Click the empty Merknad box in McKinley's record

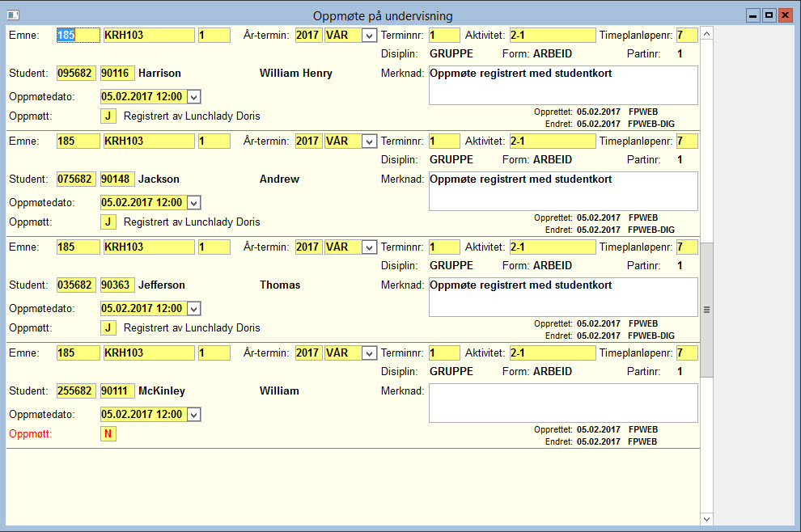563,403
